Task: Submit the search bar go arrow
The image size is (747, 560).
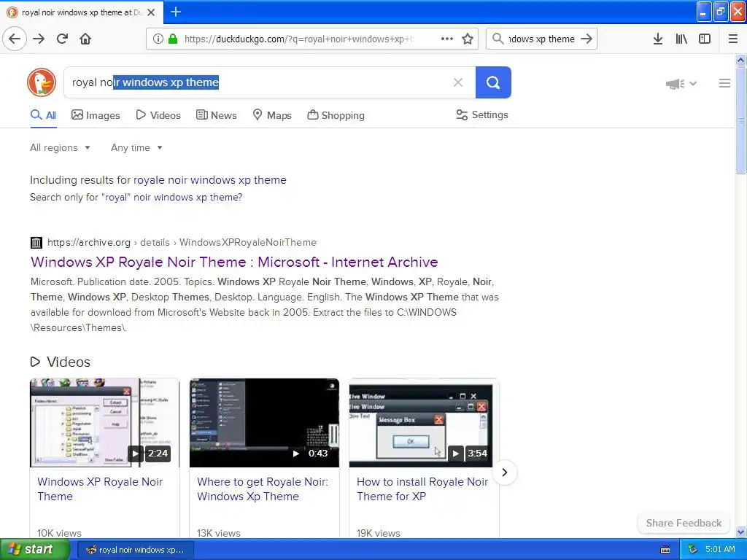Action: (587, 39)
